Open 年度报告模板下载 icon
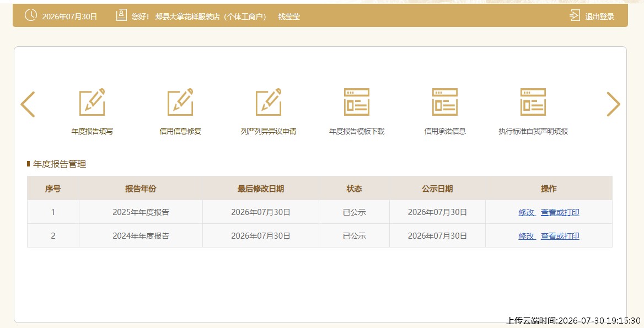This screenshot has height=328, width=644. [357, 102]
